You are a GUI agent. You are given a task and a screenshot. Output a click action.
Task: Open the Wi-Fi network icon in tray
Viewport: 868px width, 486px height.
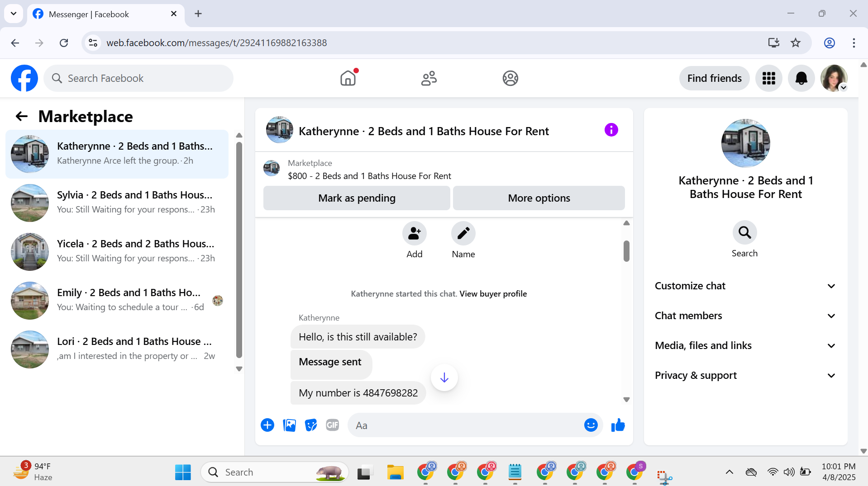(772, 472)
